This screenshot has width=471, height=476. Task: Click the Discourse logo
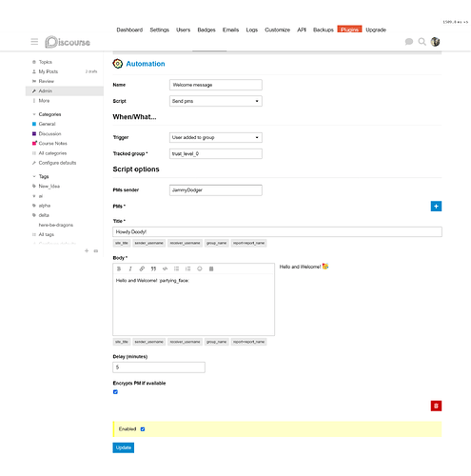pyautogui.click(x=68, y=42)
